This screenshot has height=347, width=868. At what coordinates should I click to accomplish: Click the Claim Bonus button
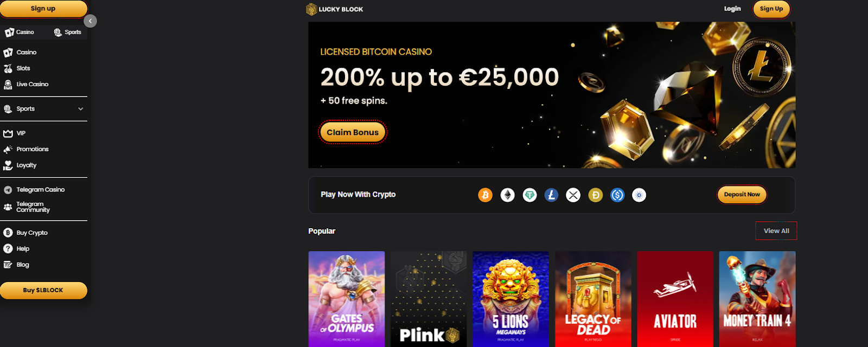coord(353,132)
